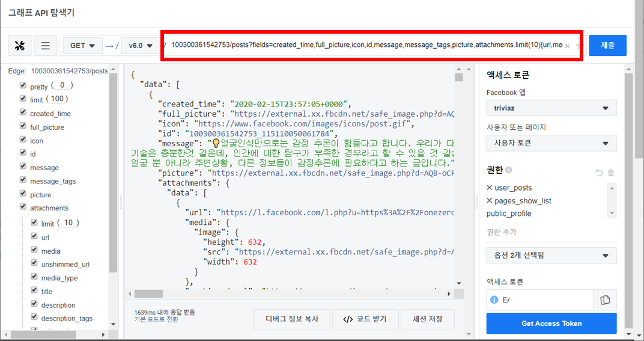Uncheck the pretty checkbox
The image size is (644, 341).
(x=23, y=85)
